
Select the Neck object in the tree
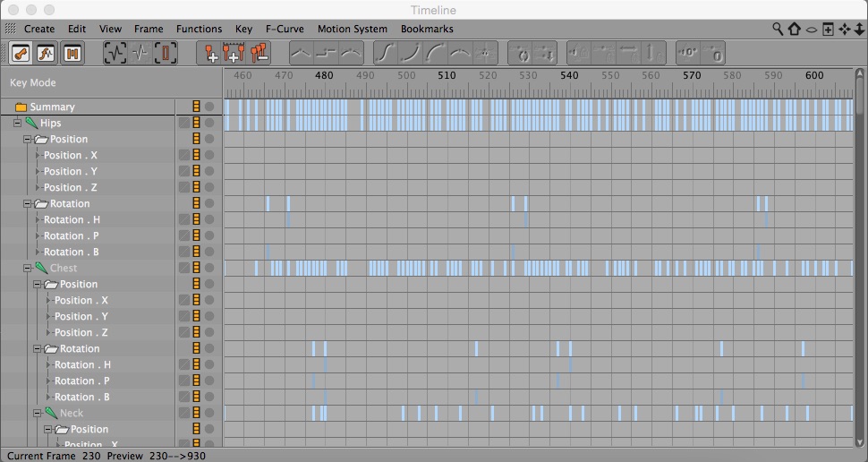click(72, 413)
